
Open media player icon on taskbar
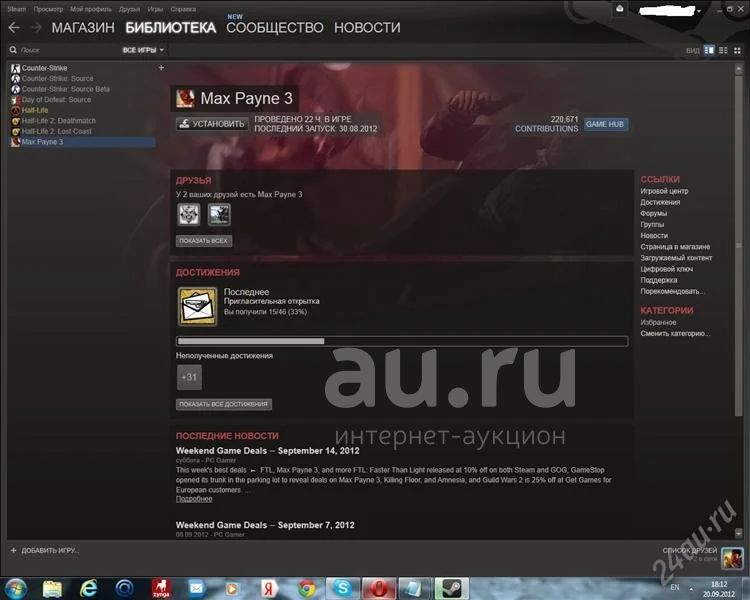coord(232,589)
